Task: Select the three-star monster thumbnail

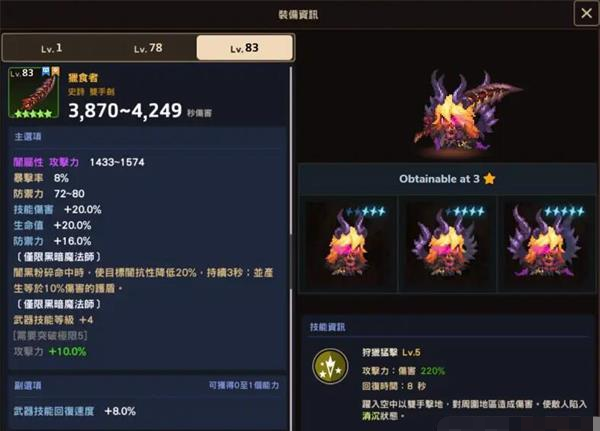Action: (x=347, y=244)
